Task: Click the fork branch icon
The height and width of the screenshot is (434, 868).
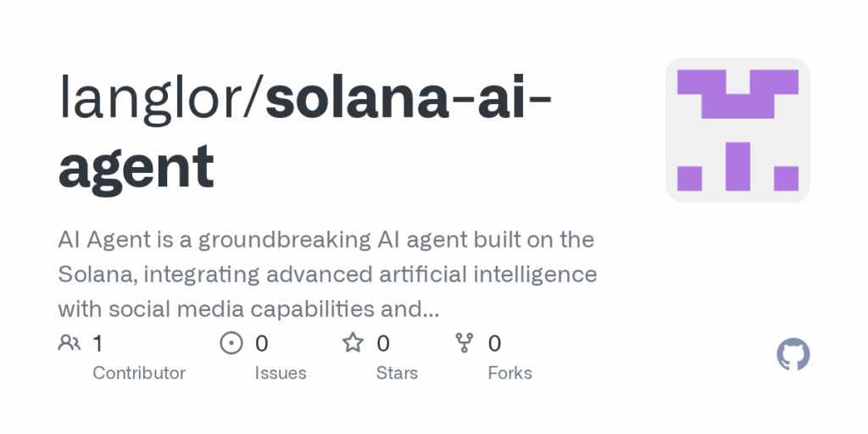Action: [x=464, y=342]
